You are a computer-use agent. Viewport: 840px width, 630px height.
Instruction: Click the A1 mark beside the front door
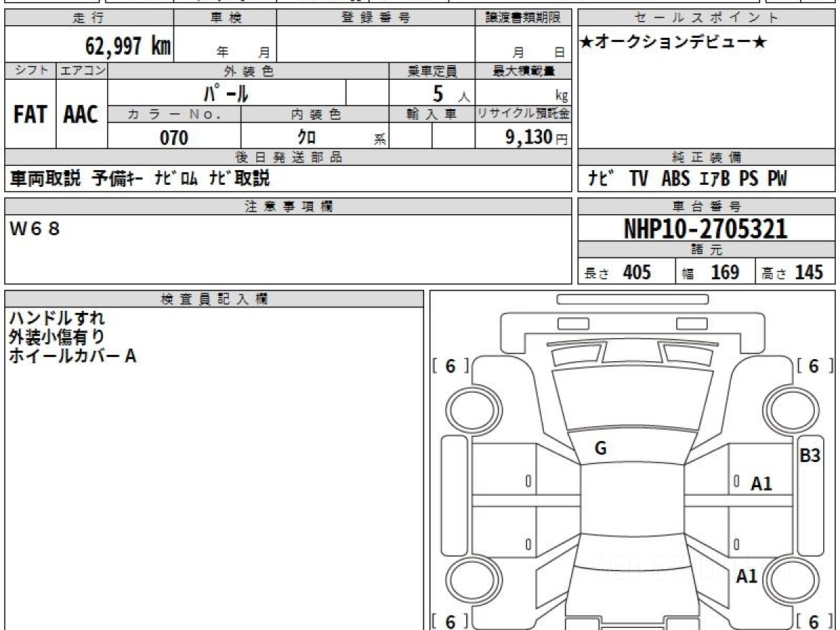click(762, 484)
